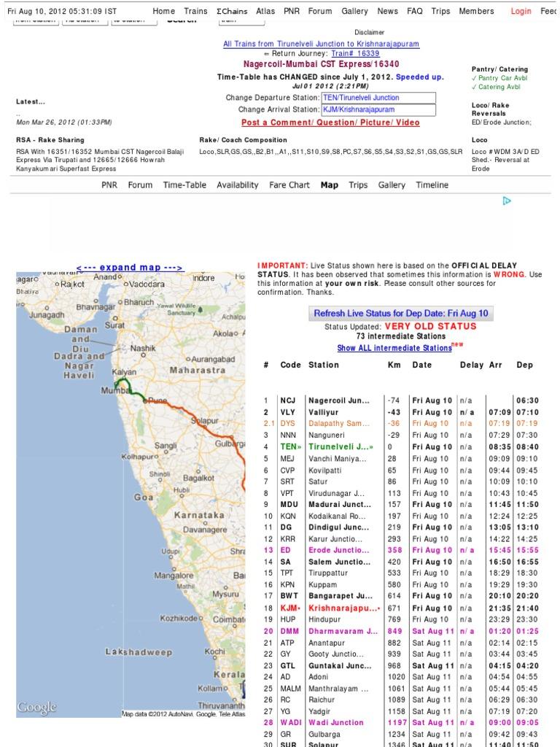Select the Vanchi Maniya... station row
Viewport: 560px width, 747px height.
click(x=401, y=459)
